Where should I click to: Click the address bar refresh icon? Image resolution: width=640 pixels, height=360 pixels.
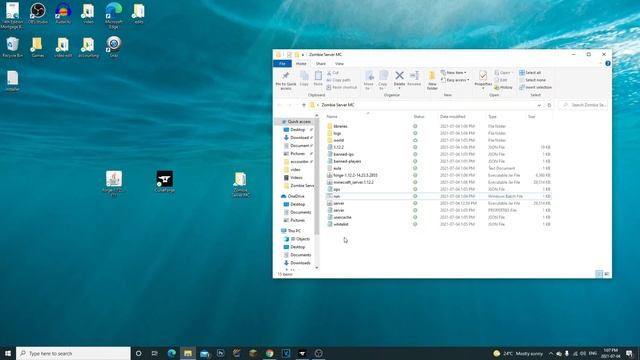(549, 105)
